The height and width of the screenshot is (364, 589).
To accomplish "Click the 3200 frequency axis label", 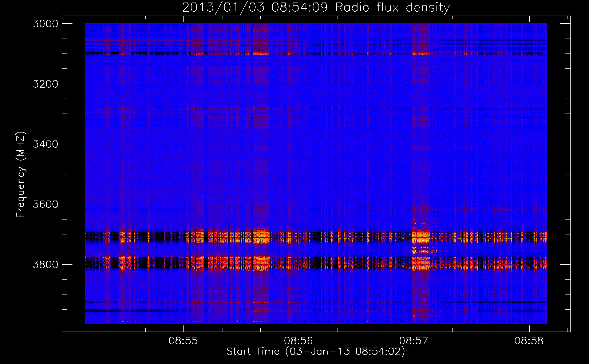I will click(46, 84).
